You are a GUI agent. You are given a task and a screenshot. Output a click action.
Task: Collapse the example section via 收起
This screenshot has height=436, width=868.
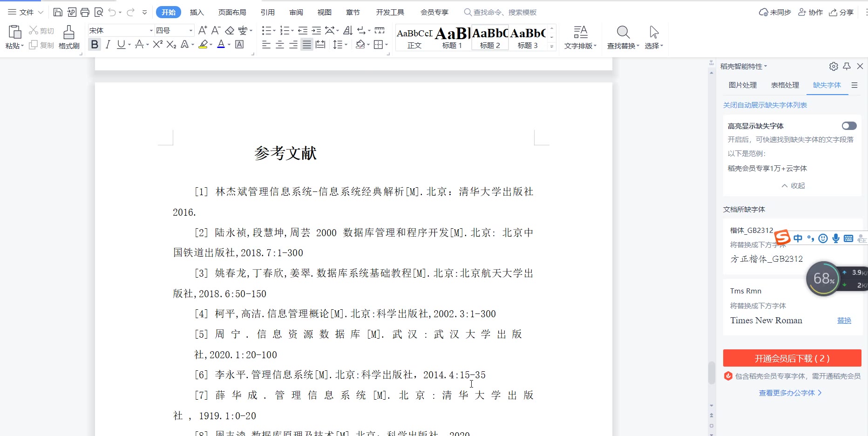coord(793,185)
